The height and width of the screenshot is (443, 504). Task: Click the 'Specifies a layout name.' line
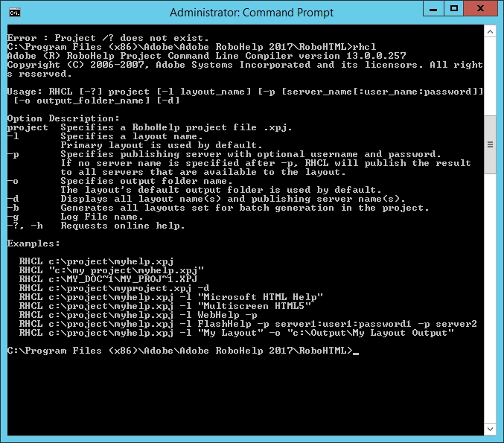coord(132,136)
